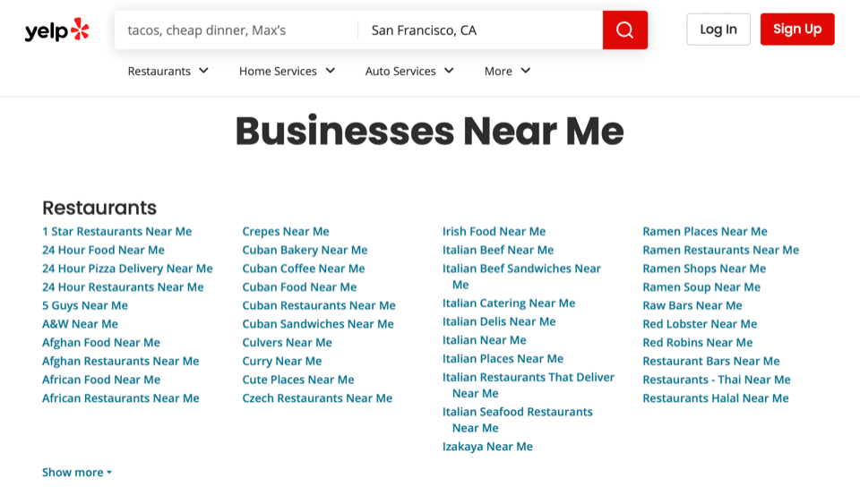Open the Restaurants navigation menu
The width and height of the screenshot is (860, 504).
point(159,71)
